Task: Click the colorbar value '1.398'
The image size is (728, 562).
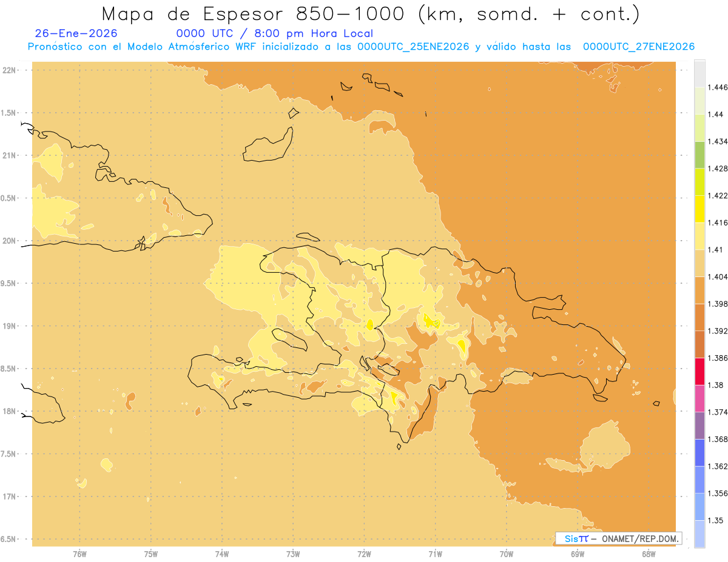Action: point(717,304)
